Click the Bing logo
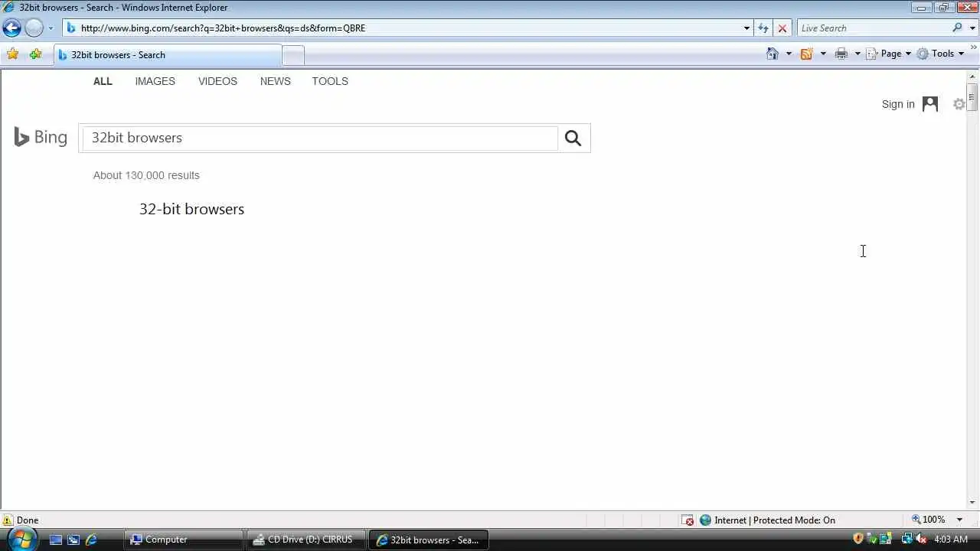 [41, 137]
